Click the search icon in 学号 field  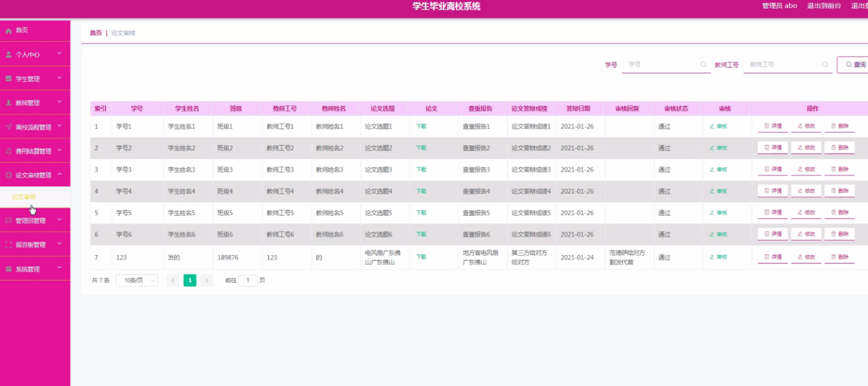click(703, 65)
